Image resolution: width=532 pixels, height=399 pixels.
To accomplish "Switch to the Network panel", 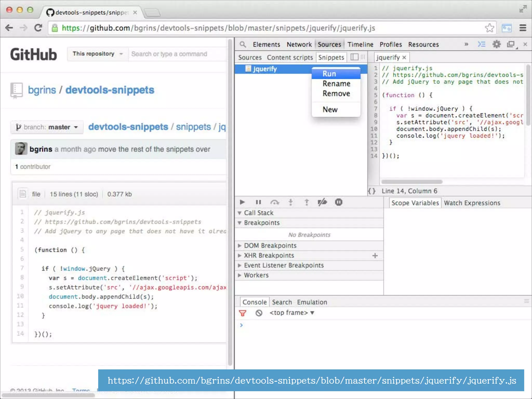I will [299, 44].
